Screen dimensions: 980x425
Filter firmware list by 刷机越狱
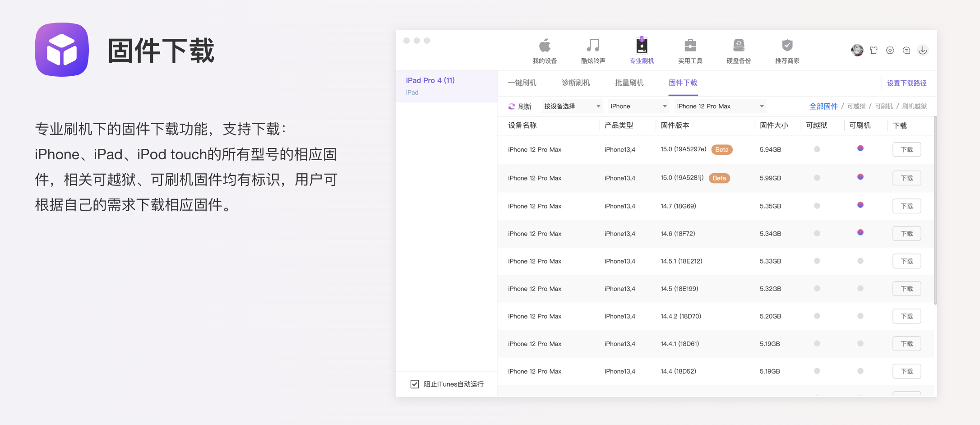tap(915, 106)
